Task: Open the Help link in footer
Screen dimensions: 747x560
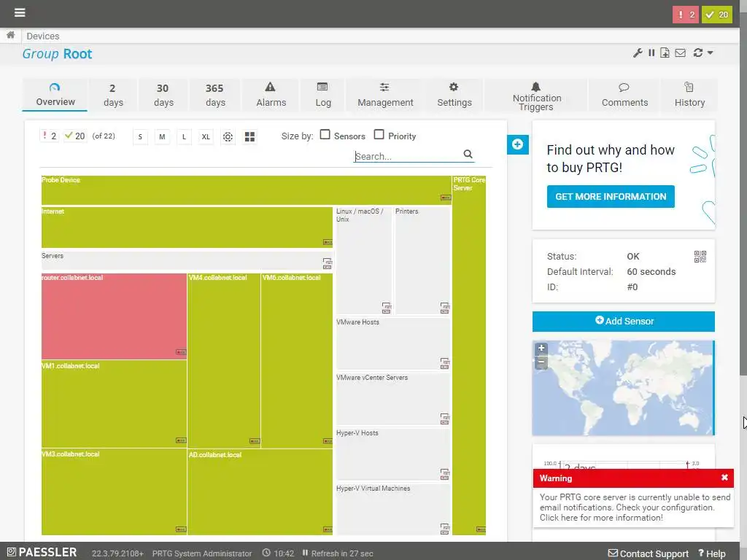Action: pyautogui.click(x=712, y=553)
